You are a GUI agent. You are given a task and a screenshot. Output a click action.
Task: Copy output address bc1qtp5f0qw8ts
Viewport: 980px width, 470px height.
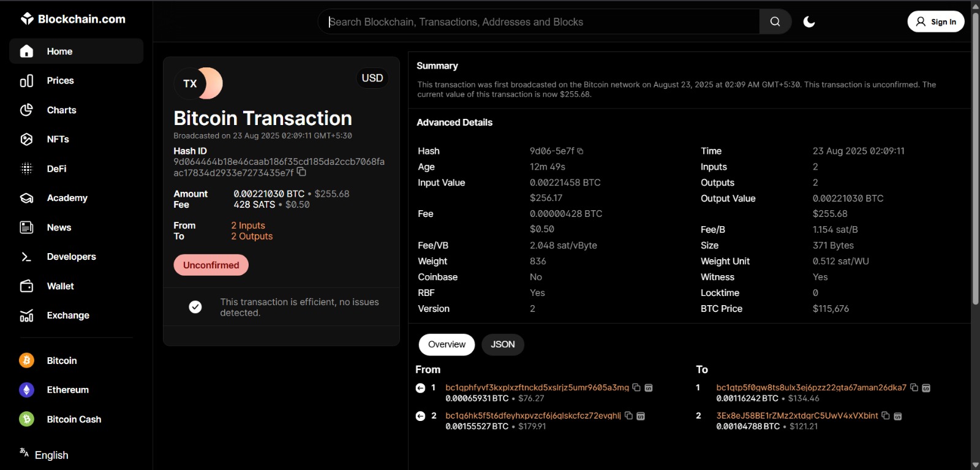tap(914, 387)
